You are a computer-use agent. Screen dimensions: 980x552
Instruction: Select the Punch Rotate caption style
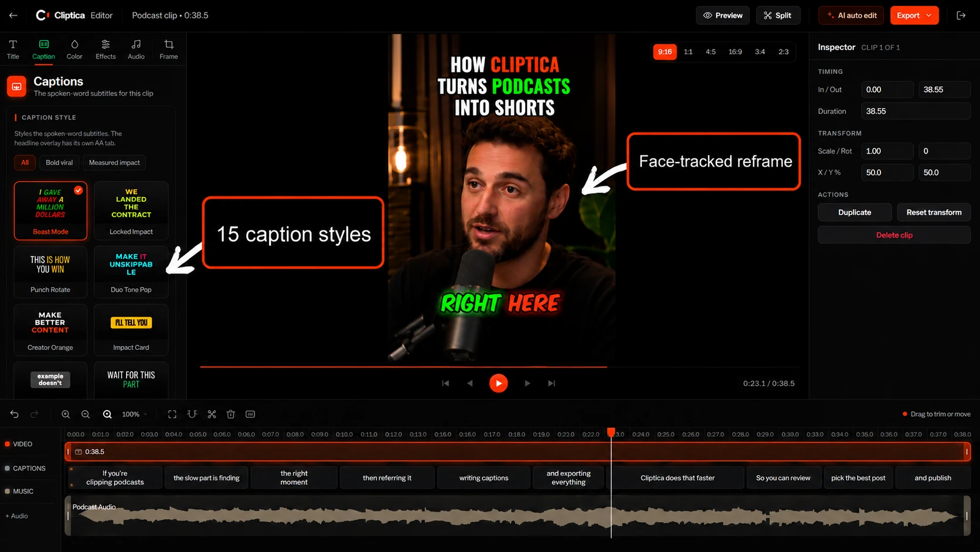click(50, 272)
